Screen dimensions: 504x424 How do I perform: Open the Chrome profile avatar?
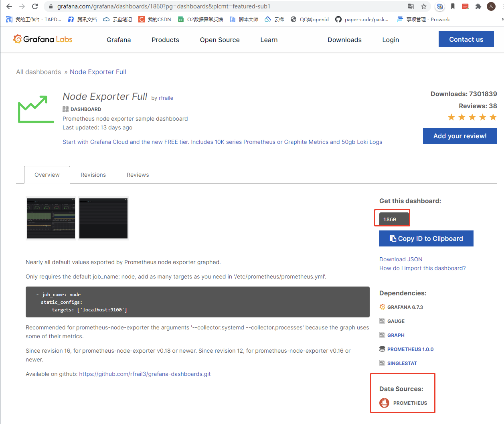[491, 6]
